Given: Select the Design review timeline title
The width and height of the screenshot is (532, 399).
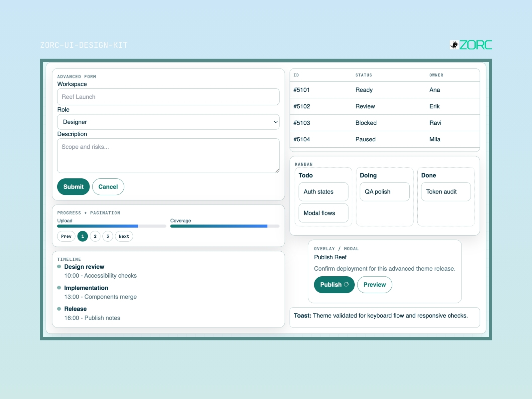Looking at the screenshot, I should pyautogui.click(x=84, y=267).
